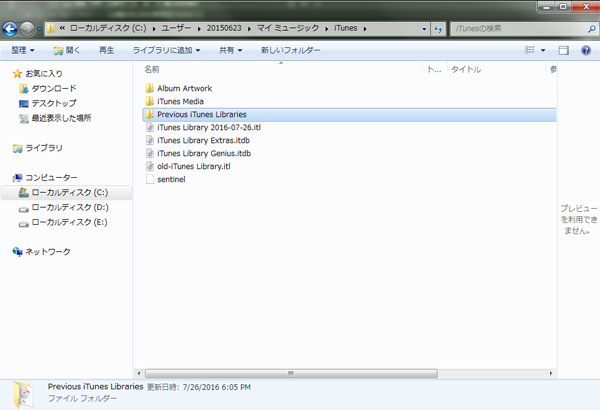The height and width of the screenshot is (410, 600).
Task: Click the Album Artwork folder icon
Action: coord(150,88)
